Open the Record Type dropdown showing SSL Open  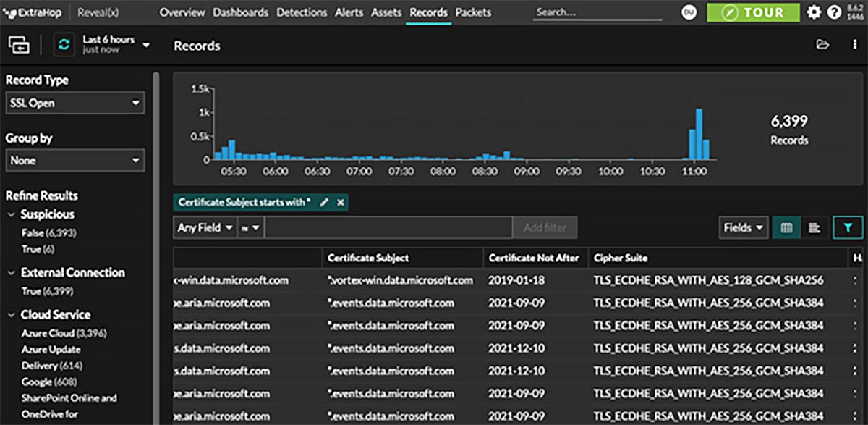click(75, 103)
